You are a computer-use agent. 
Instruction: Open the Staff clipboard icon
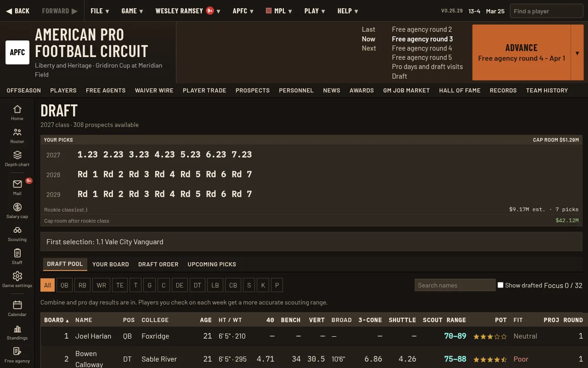pos(17,257)
